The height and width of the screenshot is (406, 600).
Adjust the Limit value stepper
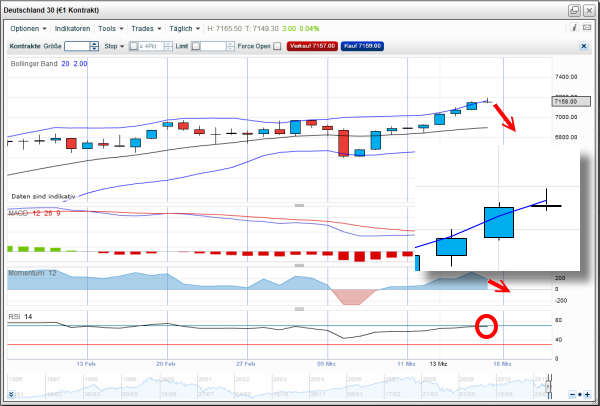click(x=230, y=46)
